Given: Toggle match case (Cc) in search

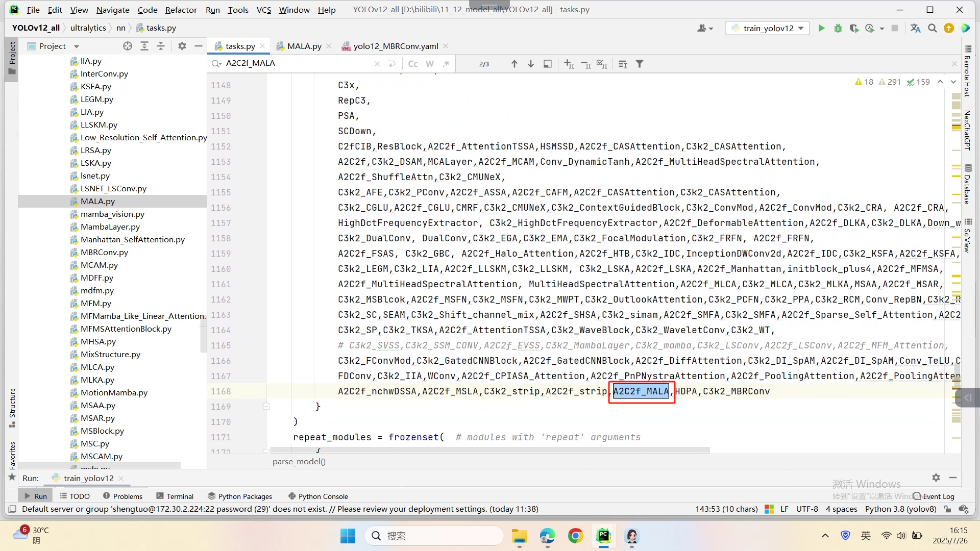Looking at the screenshot, I should [x=413, y=64].
